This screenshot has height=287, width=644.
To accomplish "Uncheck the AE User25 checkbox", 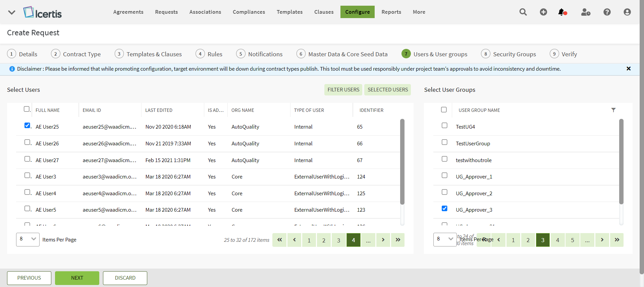I will click(27, 126).
